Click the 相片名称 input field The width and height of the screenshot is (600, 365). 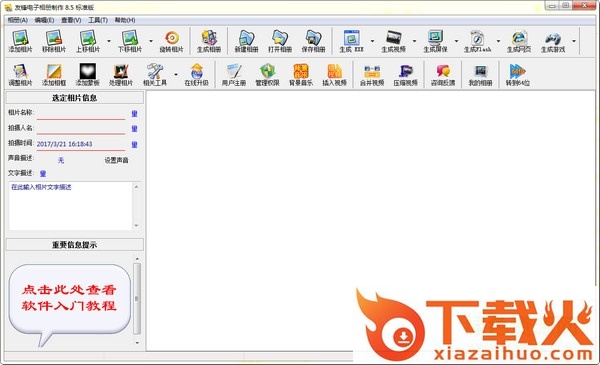click(81, 114)
